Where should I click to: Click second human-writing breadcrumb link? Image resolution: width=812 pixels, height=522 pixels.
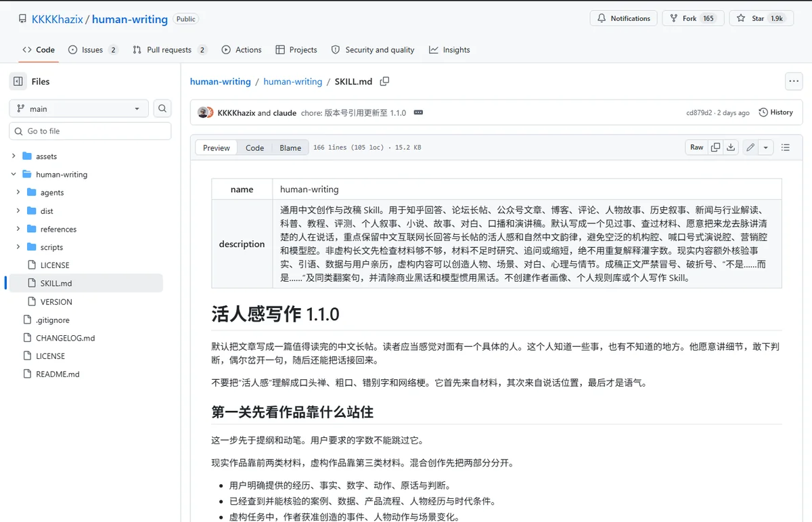click(x=293, y=81)
